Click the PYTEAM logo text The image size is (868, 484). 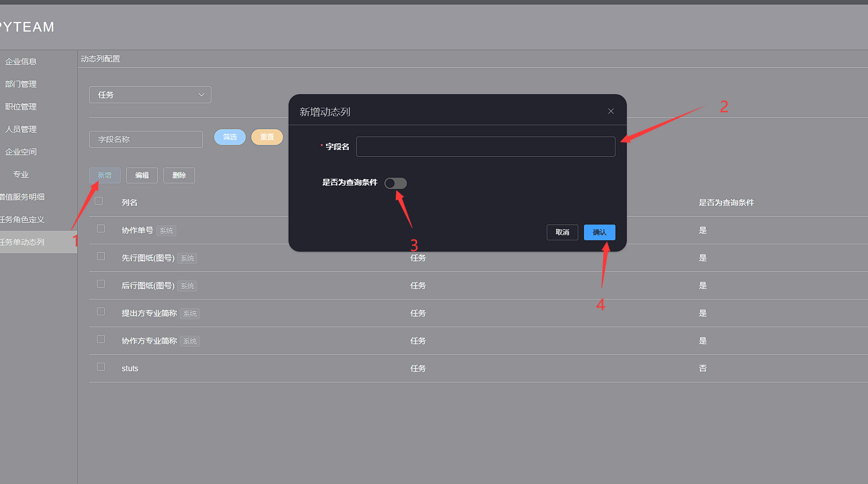click(27, 27)
